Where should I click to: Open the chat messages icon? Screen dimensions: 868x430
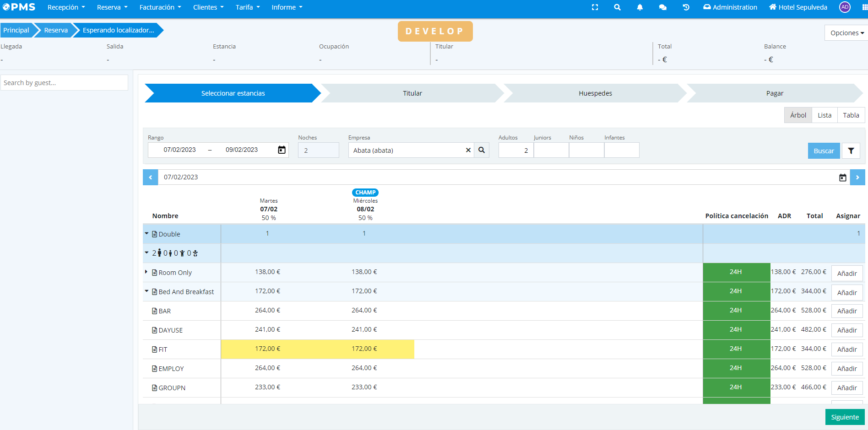click(x=662, y=7)
